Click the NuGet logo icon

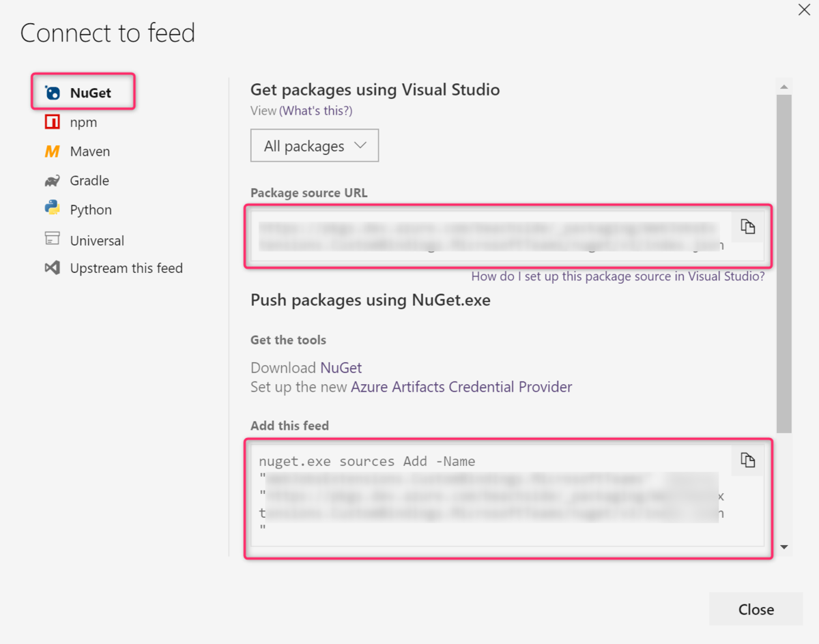(x=53, y=93)
